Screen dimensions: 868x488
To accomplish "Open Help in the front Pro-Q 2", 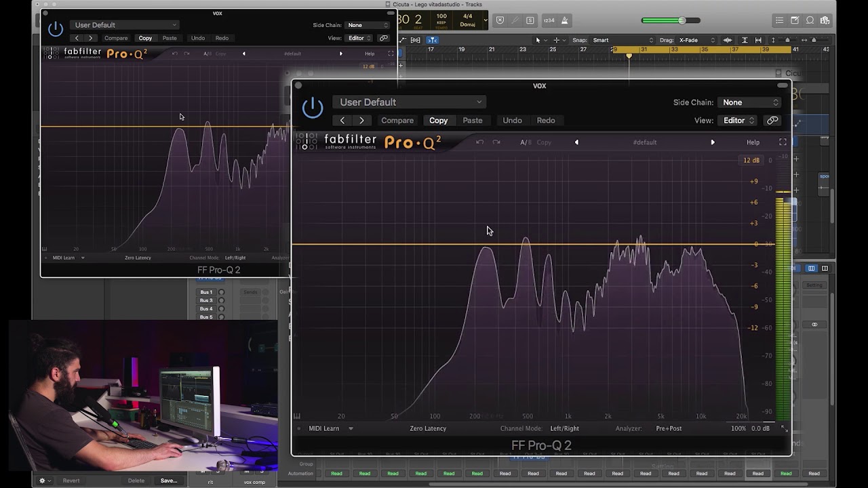I will 753,142.
